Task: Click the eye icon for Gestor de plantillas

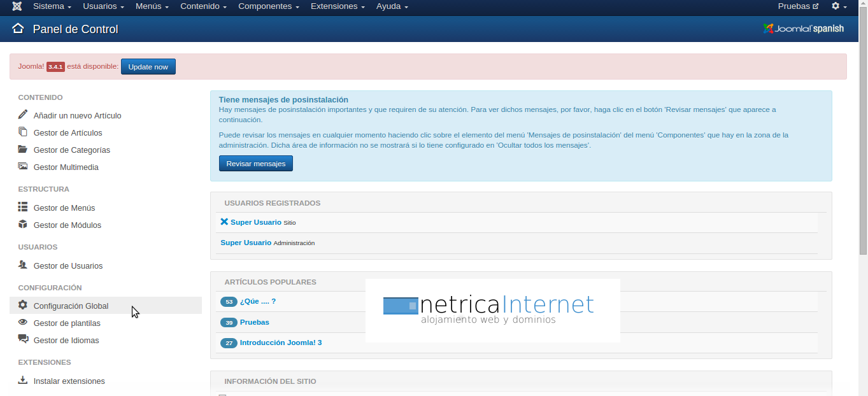Action: pos(23,322)
